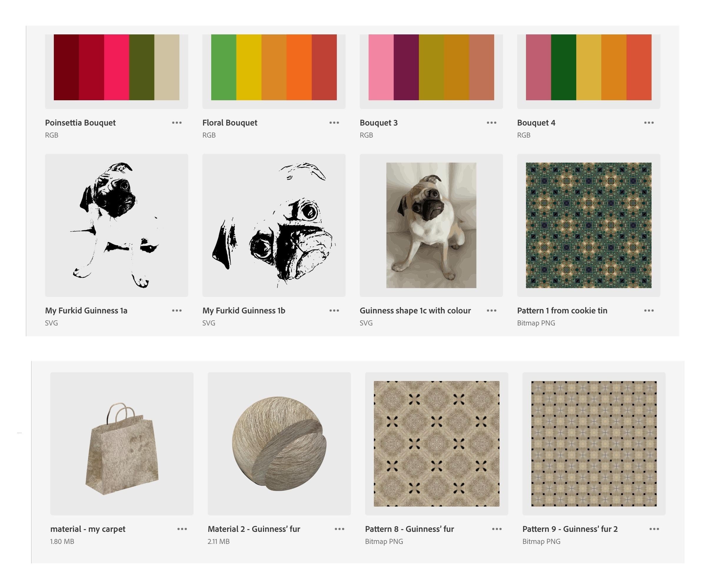
Task: Select the olive green swatch in Poinsettia Bouquet
Action: tap(141, 67)
